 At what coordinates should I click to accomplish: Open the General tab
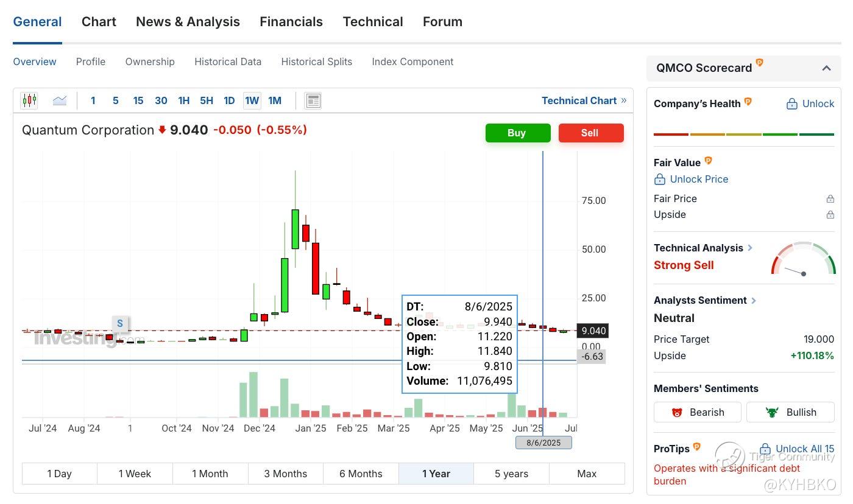[x=37, y=22]
